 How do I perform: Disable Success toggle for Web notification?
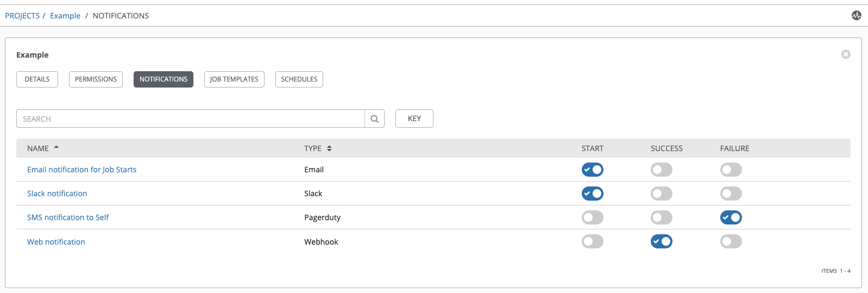(662, 241)
